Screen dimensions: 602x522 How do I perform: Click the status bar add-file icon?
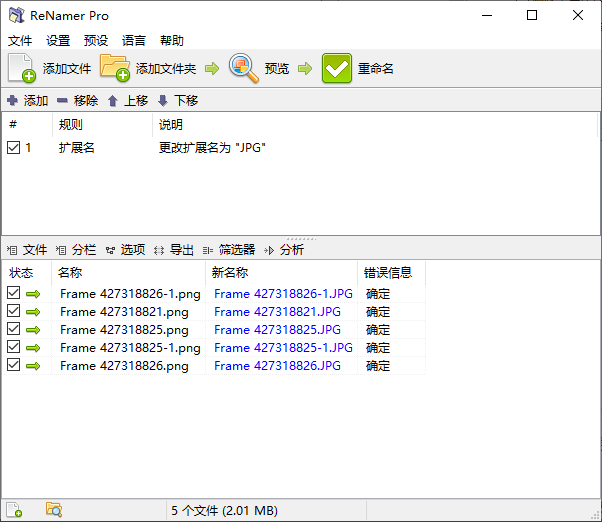click(x=15, y=510)
